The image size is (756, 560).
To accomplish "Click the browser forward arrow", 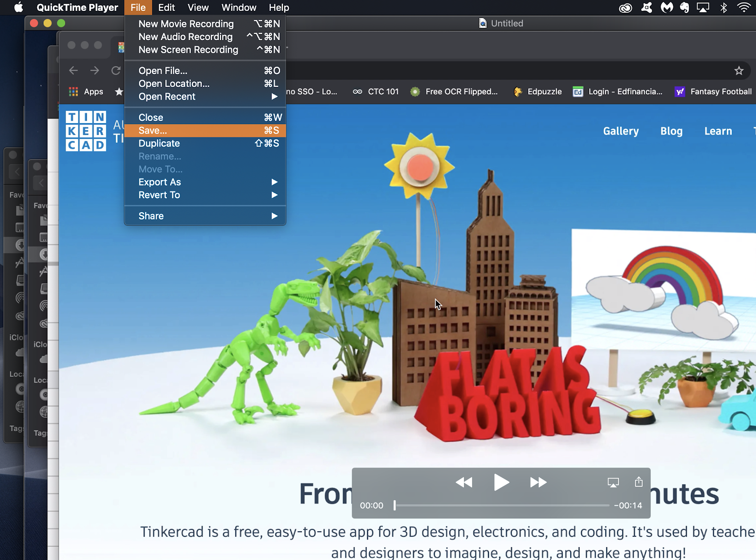I will (x=94, y=70).
